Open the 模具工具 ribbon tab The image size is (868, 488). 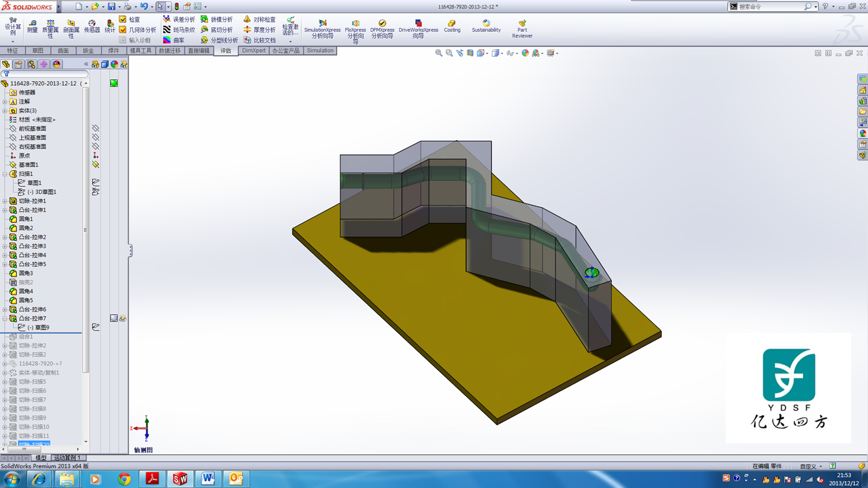[141, 51]
